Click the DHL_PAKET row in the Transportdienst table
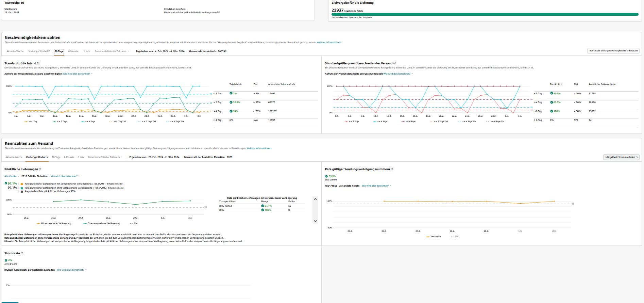The width and height of the screenshot is (644, 303). [262, 206]
